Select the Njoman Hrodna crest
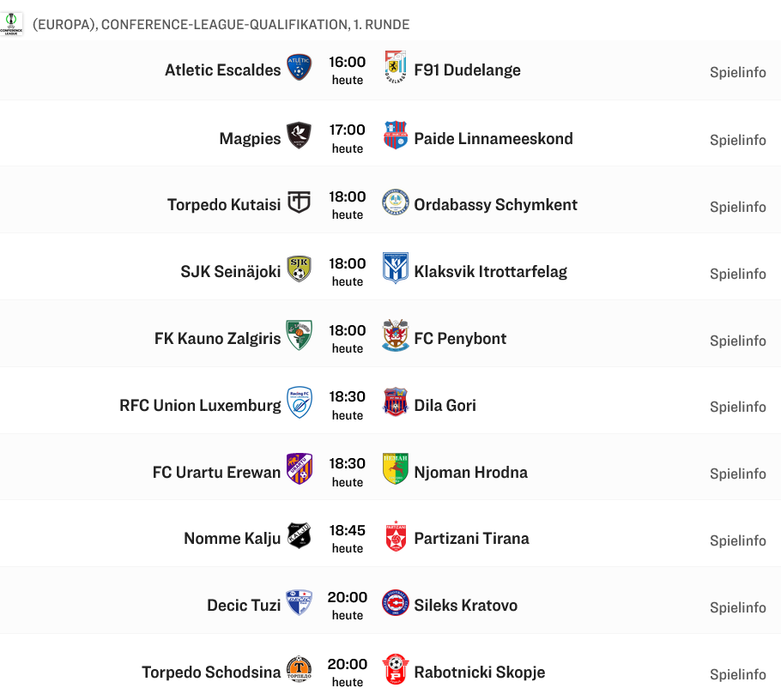Viewport: 781px width, 700px height. 396,469
